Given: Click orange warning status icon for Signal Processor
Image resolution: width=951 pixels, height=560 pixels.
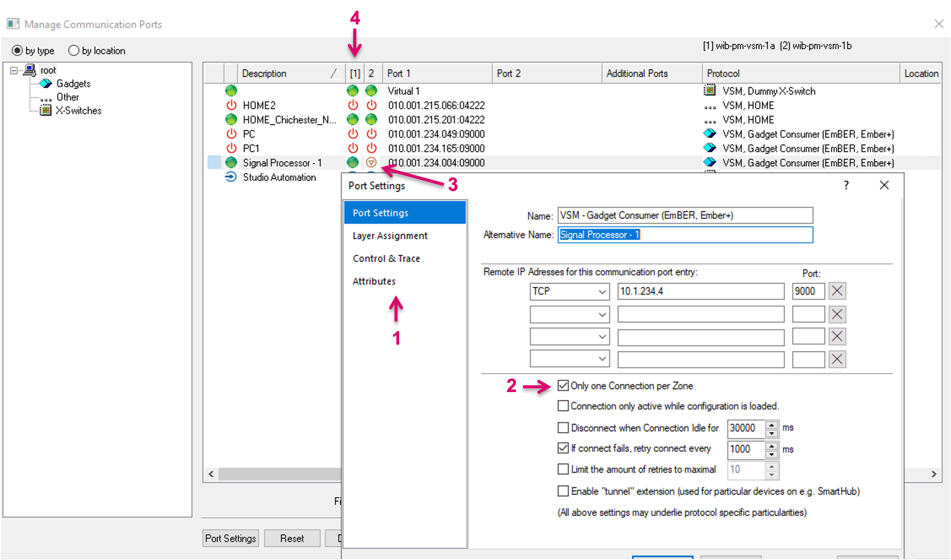Looking at the screenshot, I should 371,163.
